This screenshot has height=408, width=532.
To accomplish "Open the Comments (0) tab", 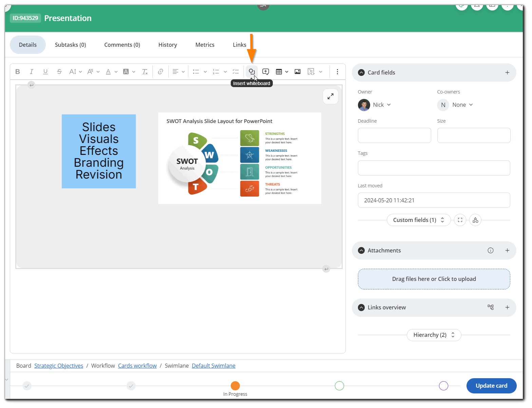I will (x=122, y=45).
